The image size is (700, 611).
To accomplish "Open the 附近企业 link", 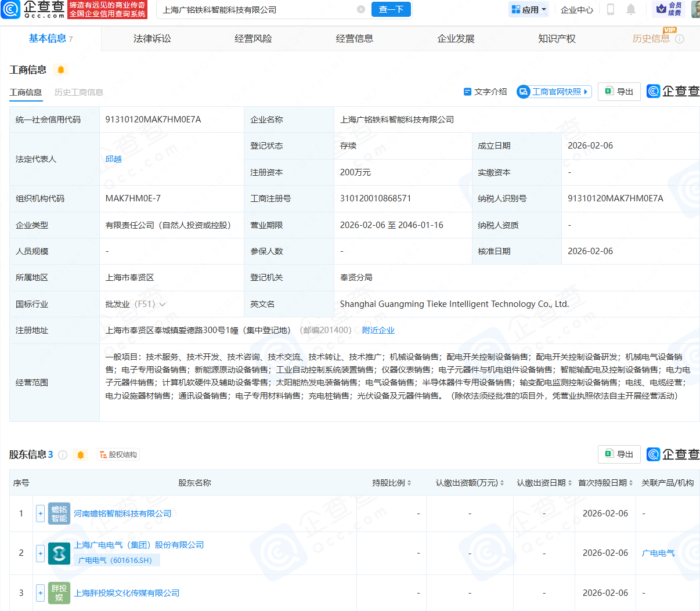I will (378, 330).
